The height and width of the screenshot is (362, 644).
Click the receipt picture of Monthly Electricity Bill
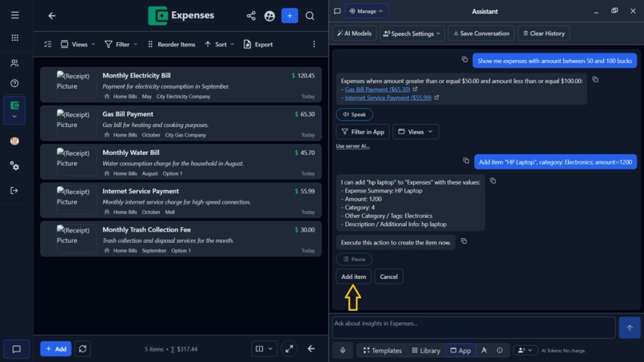point(77,85)
